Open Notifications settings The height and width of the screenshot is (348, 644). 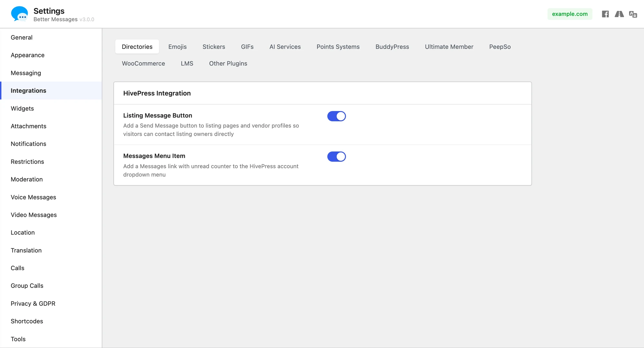click(x=51, y=144)
